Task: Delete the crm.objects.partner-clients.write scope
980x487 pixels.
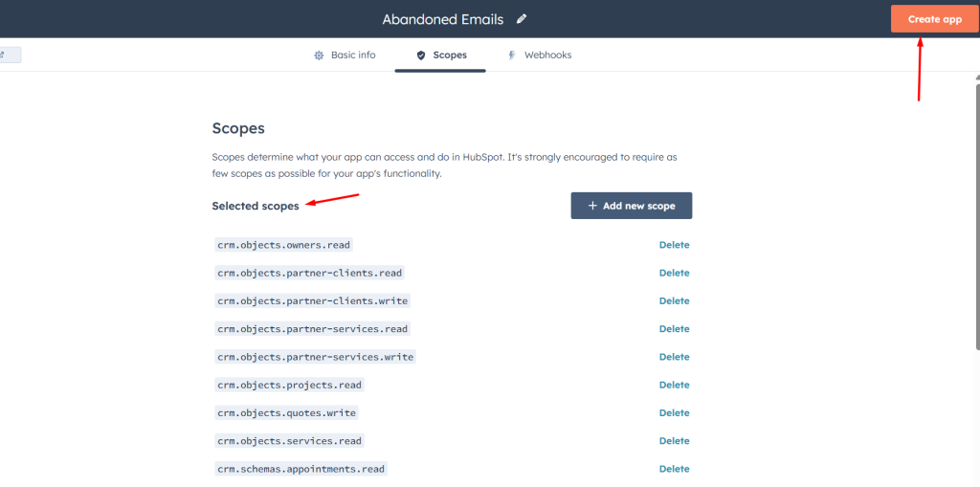Action: (675, 300)
